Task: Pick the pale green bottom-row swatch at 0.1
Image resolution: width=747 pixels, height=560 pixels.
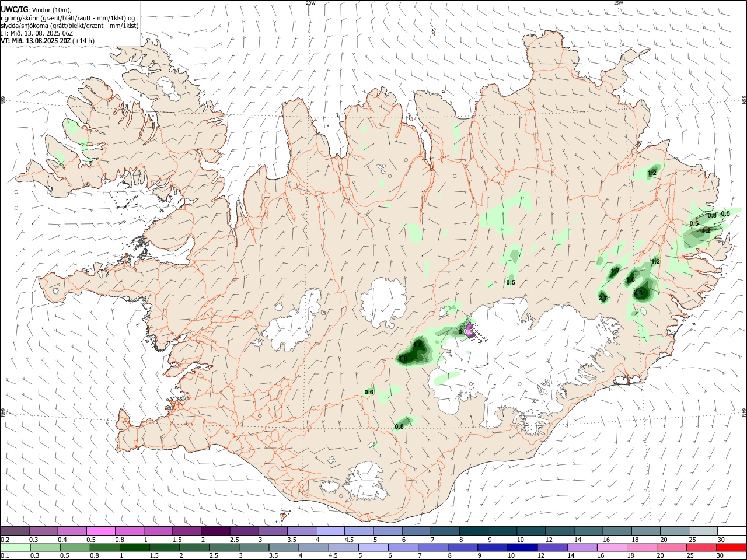Action: pos(15,547)
